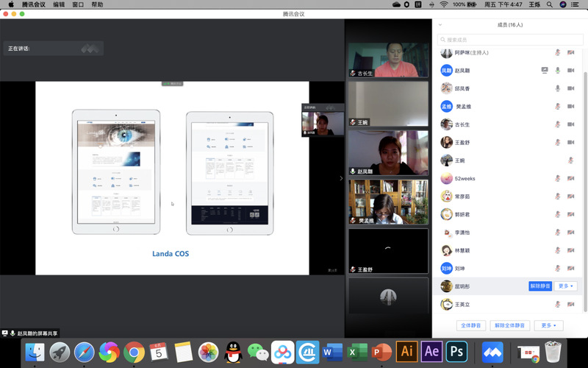The width and height of the screenshot is (588, 368).
Task: Click the 搜索成员 search field
Action: tap(509, 40)
